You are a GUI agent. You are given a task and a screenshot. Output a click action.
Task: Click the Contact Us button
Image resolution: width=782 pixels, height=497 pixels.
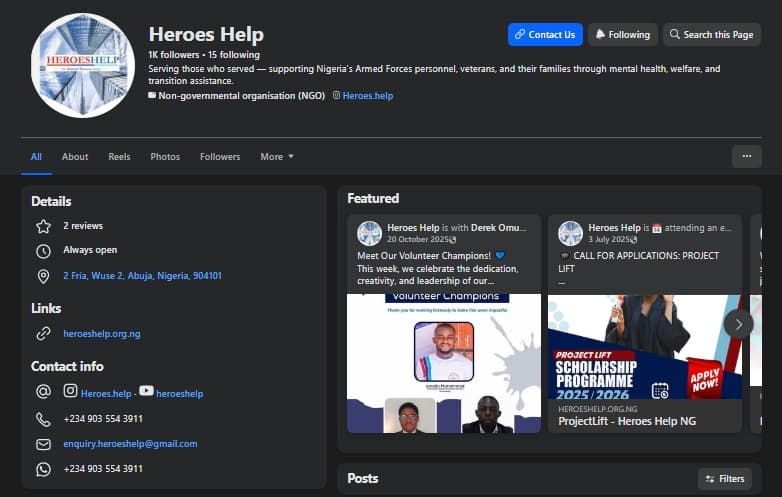pos(545,34)
